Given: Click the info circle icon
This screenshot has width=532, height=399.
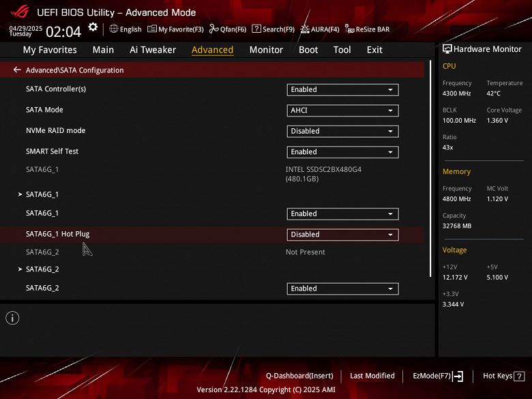Looking at the screenshot, I should (12, 318).
